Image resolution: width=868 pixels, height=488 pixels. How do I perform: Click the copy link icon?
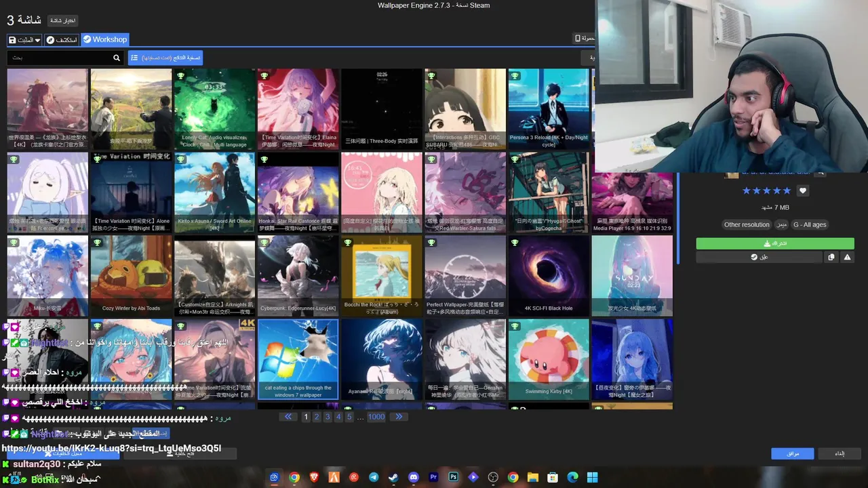(x=831, y=257)
